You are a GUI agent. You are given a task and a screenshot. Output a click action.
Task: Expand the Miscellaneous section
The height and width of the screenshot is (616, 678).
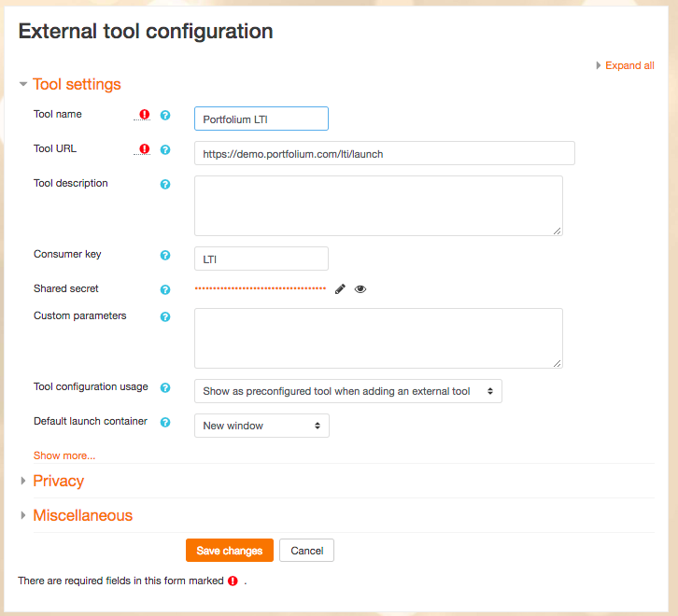[82, 515]
